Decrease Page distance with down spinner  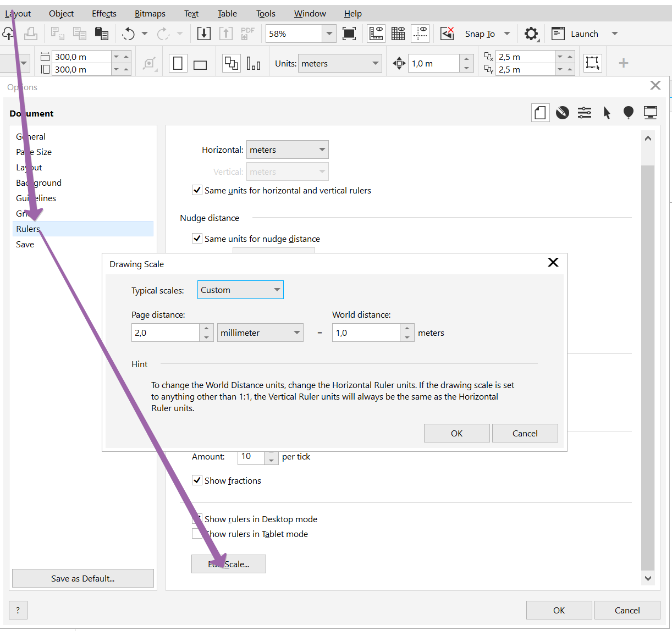click(206, 337)
